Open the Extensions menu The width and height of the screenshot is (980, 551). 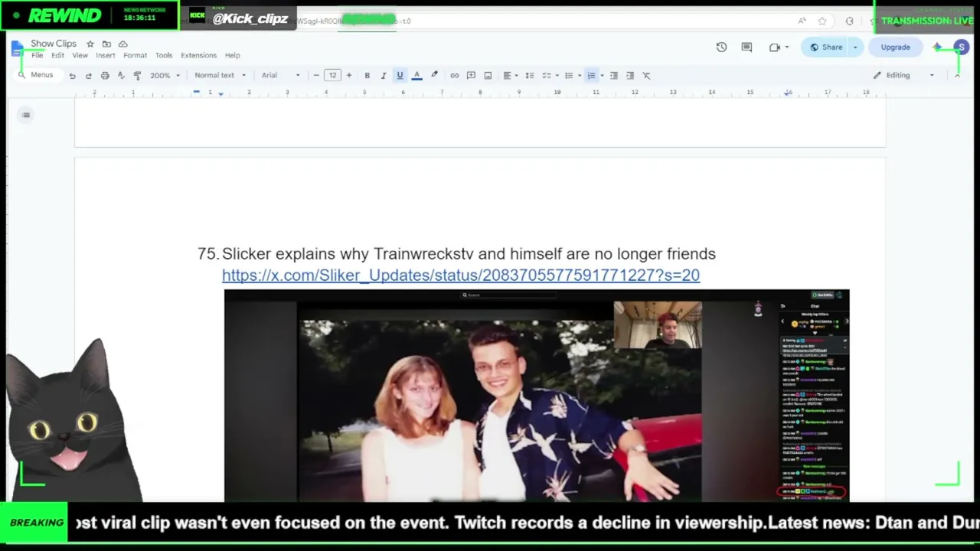198,56
